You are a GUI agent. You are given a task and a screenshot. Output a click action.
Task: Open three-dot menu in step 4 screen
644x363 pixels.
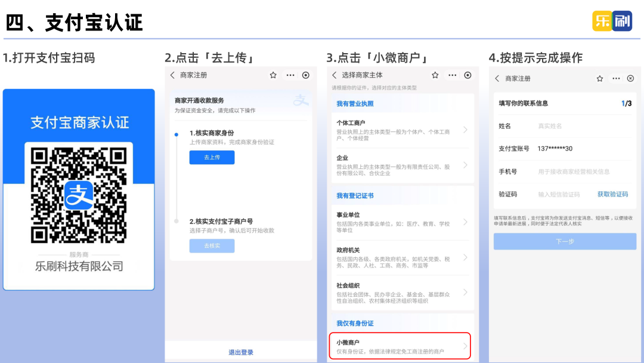click(x=616, y=79)
